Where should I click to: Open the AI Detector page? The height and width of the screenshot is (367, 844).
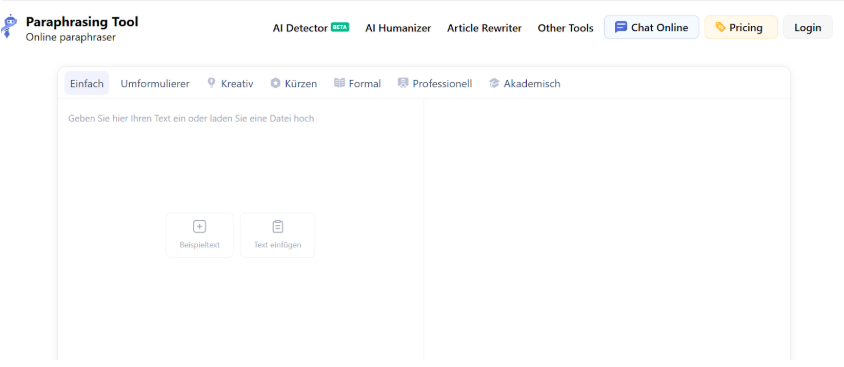[300, 28]
